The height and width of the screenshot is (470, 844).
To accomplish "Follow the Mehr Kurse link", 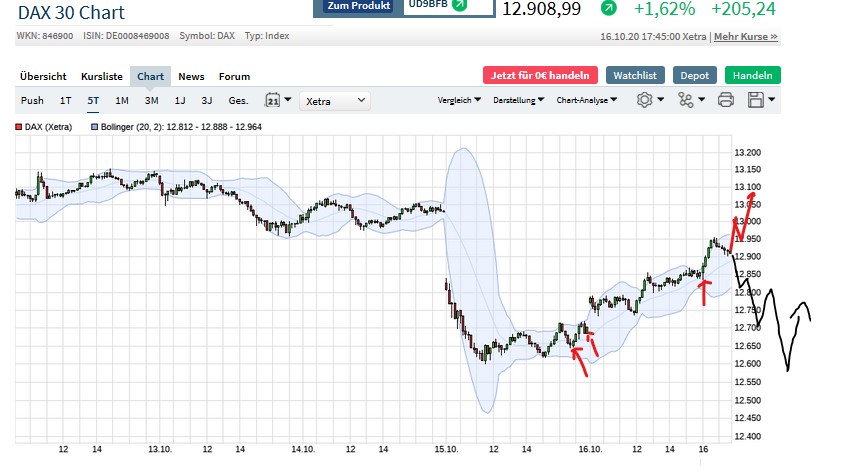I will pos(745,37).
